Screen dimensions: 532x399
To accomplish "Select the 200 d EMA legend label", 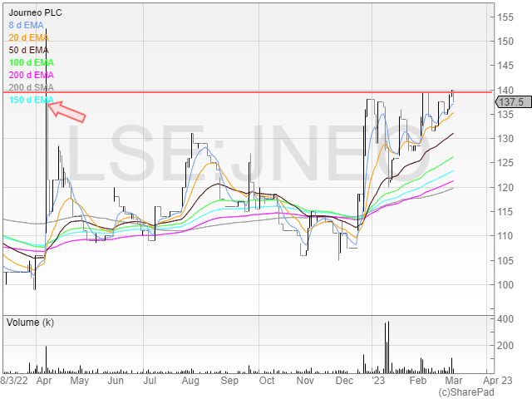I will (x=32, y=75).
